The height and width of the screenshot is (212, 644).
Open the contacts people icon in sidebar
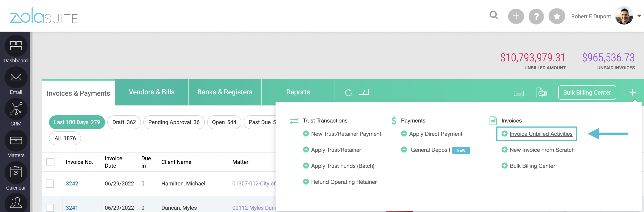16,203
